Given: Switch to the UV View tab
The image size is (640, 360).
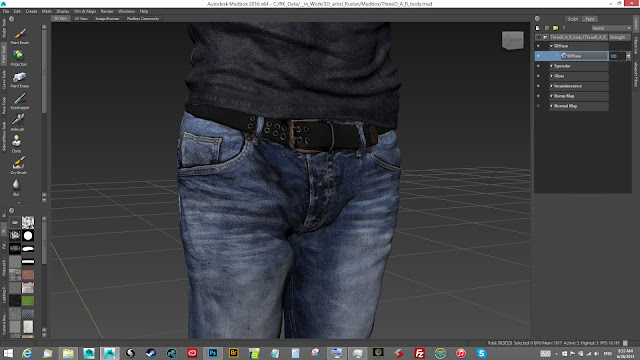Looking at the screenshot, I should (81, 19).
